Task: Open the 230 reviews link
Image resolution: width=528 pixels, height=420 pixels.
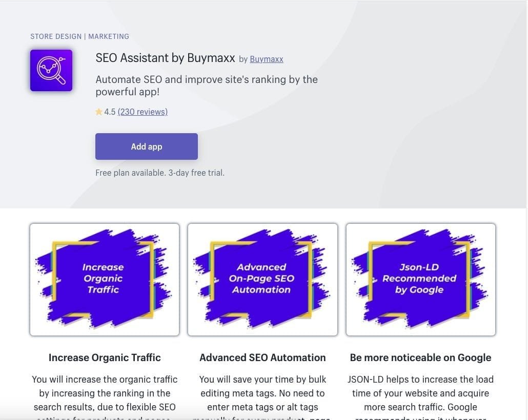Action: [x=143, y=112]
